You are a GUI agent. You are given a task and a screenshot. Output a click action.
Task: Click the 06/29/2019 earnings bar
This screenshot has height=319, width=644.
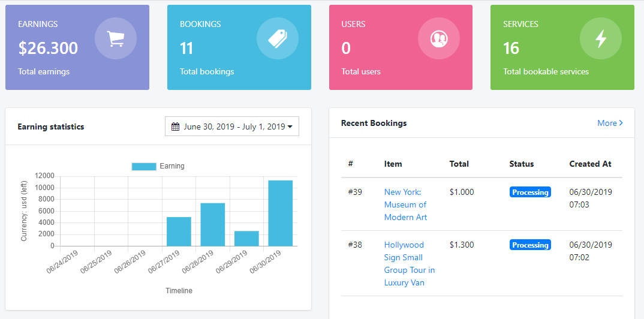(246, 238)
